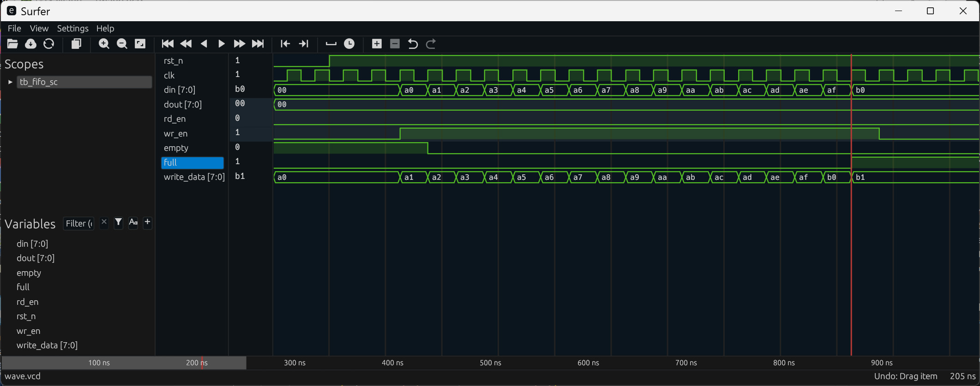The image size is (980, 386).
Task: Click the zoom to fit icon
Action: tap(140, 44)
